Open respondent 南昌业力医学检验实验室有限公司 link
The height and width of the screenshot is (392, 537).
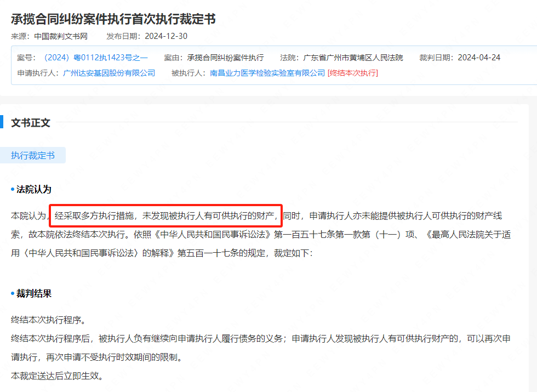coord(267,73)
